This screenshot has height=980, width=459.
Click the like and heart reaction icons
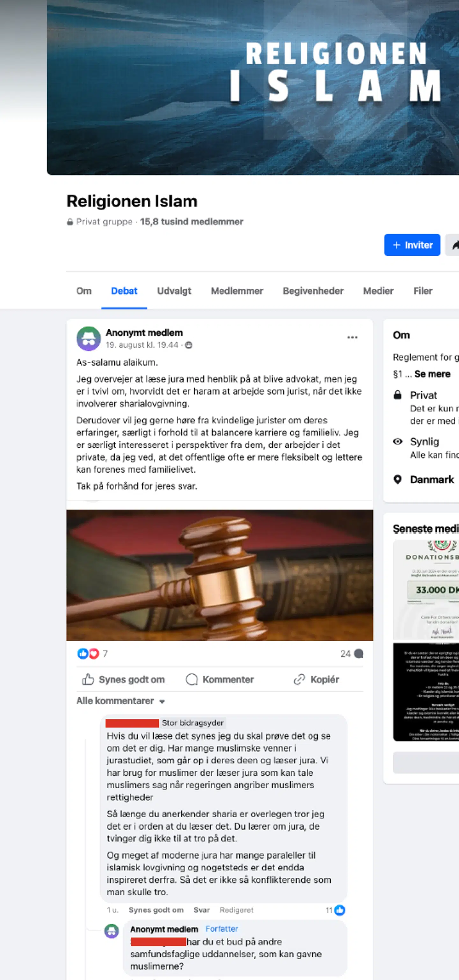[88, 654]
